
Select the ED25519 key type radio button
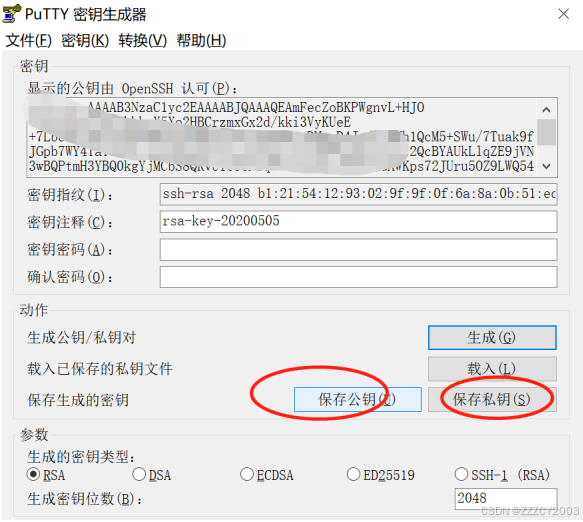click(x=353, y=474)
